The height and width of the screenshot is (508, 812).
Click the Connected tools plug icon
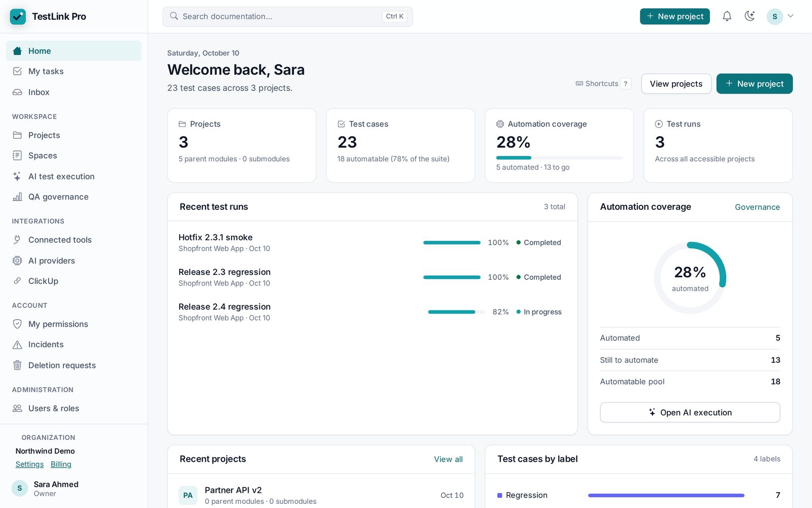click(17, 240)
